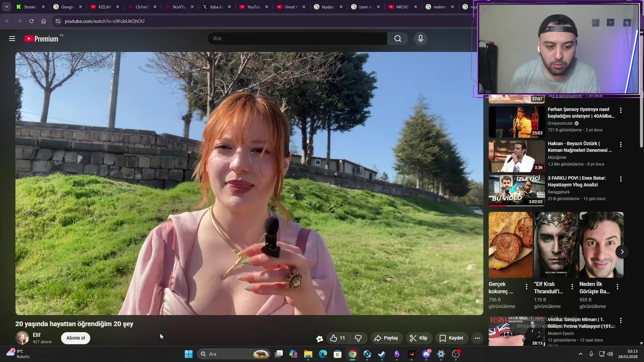Click the sparkle icon beside like button
644x362 pixels.
coord(319,338)
